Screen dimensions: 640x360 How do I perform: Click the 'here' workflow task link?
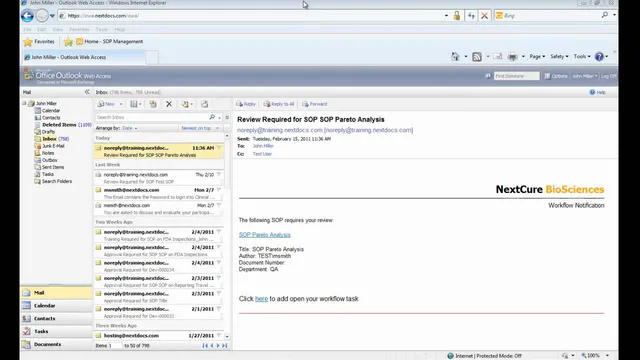(x=261, y=299)
